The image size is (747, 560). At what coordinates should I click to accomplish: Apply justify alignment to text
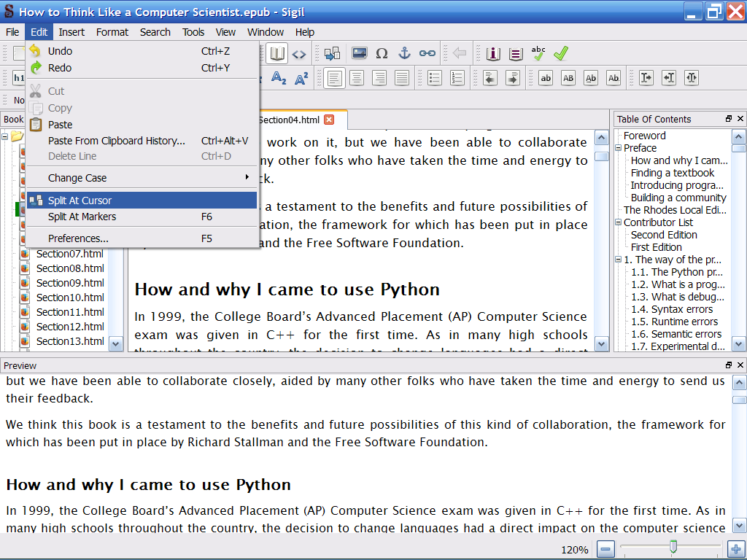tap(402, 78)
